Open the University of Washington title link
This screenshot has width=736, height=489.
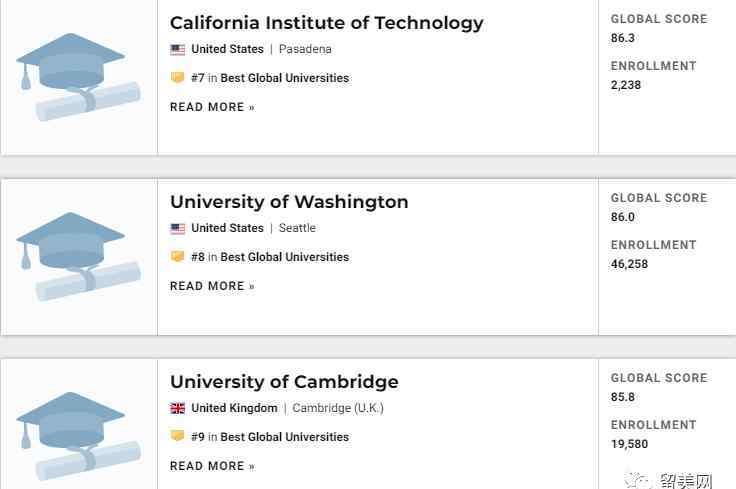(x=289, y=202)
